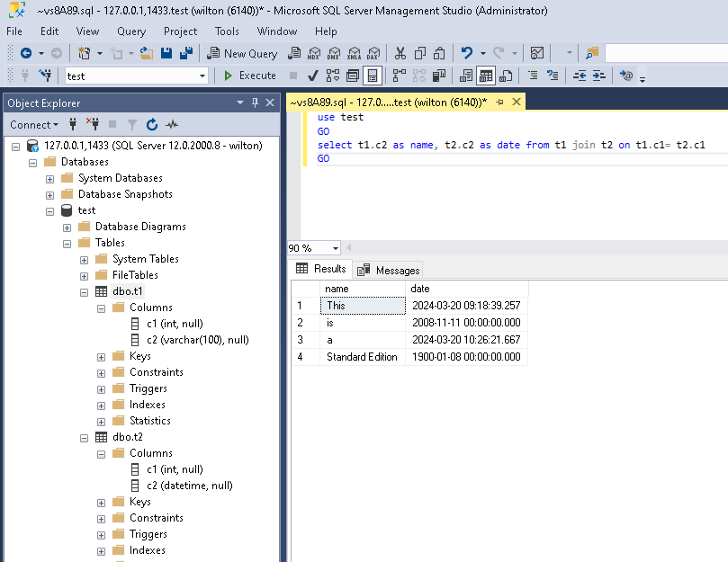This screenshot has height=562, width=728.
Task: Toggle Results to File icon
Action: [506, 76]
